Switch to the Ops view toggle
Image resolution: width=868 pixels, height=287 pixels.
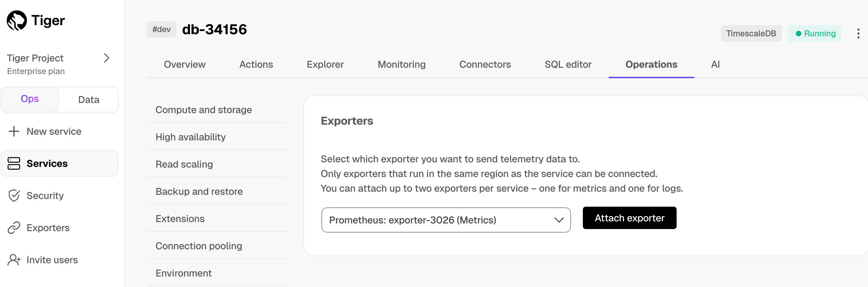click(30, 99)
